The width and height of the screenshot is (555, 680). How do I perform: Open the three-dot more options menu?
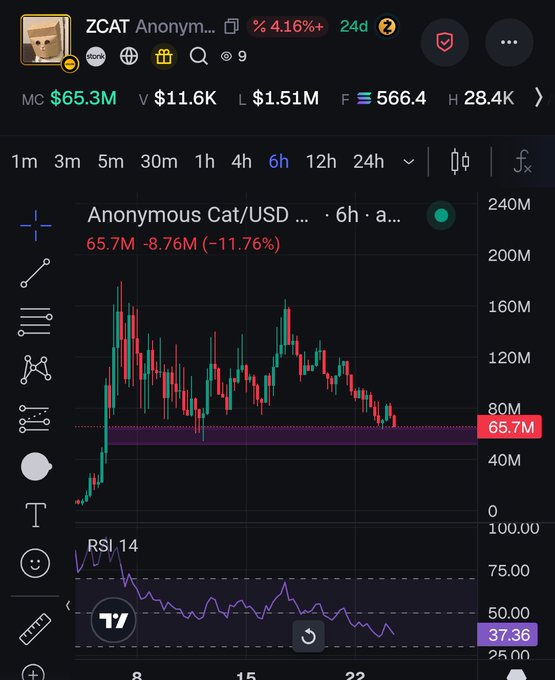(x=509, y=42)
